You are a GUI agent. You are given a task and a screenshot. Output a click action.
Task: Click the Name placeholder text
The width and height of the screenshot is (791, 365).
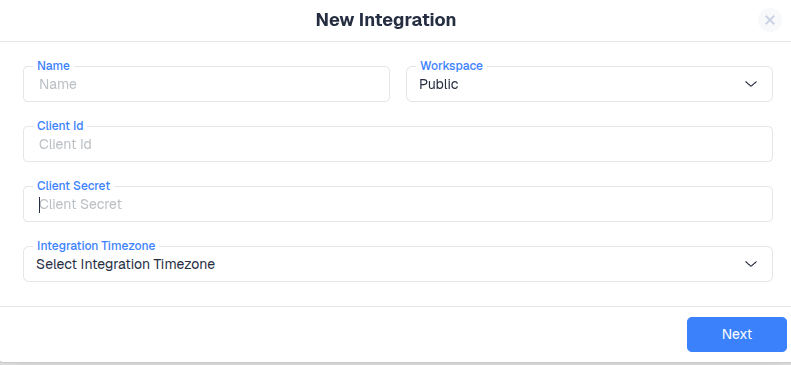pos(58,84)
